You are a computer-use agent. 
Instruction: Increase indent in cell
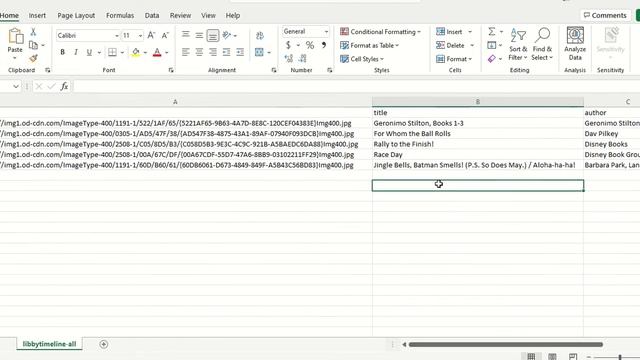tap(240, 52)
